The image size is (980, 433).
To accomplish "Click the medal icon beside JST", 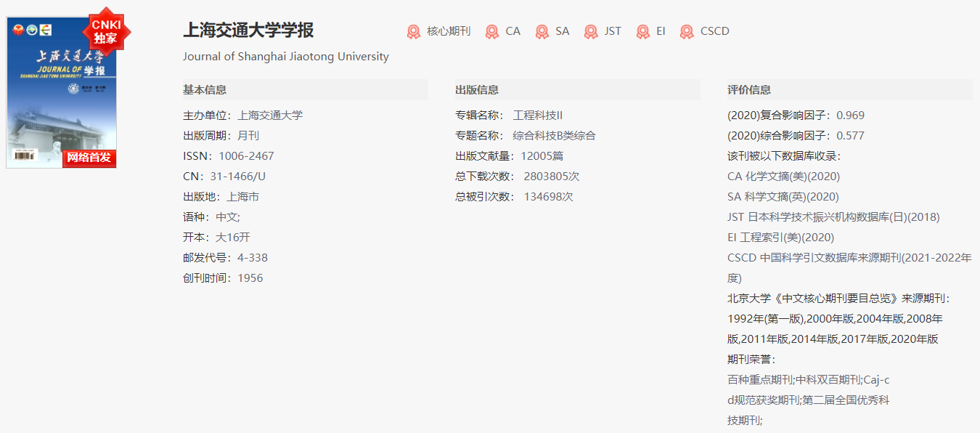I will tap(591, 32).
